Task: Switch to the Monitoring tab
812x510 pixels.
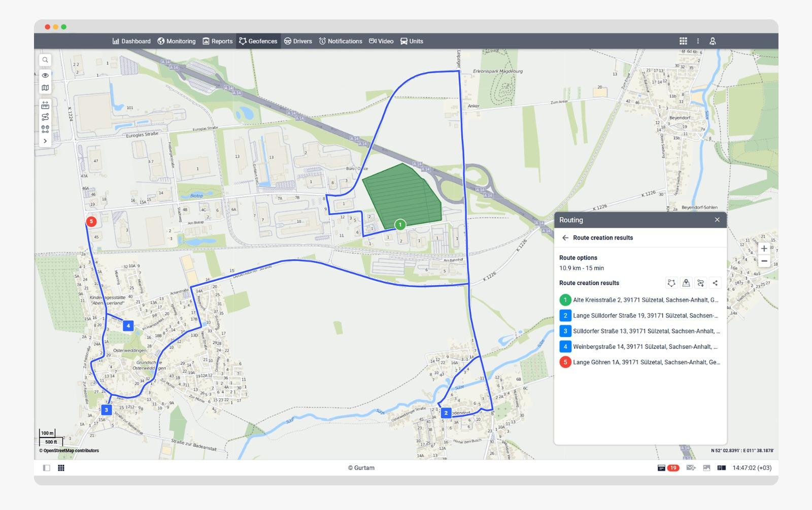Action: (177, 41)
